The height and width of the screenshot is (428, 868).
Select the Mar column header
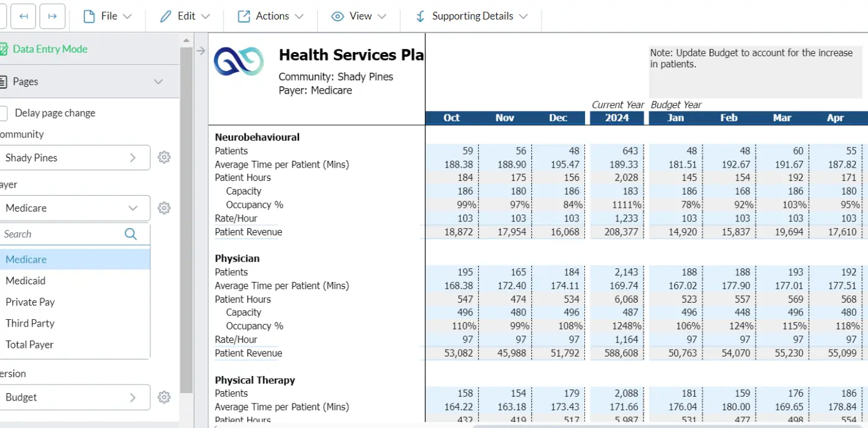(782, 118)
